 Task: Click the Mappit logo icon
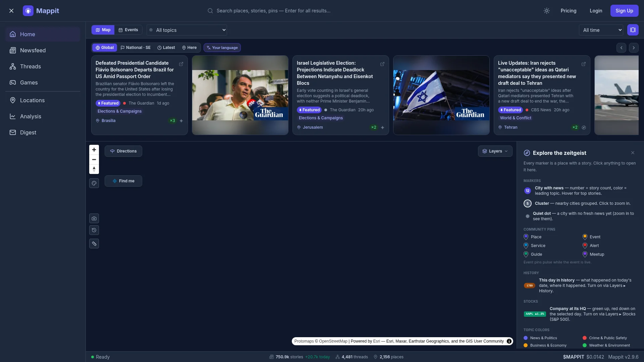[28, 11]
